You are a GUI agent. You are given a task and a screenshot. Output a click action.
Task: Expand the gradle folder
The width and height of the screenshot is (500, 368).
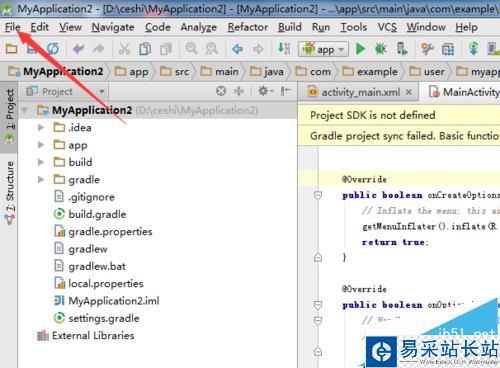[x=41, y=179]
